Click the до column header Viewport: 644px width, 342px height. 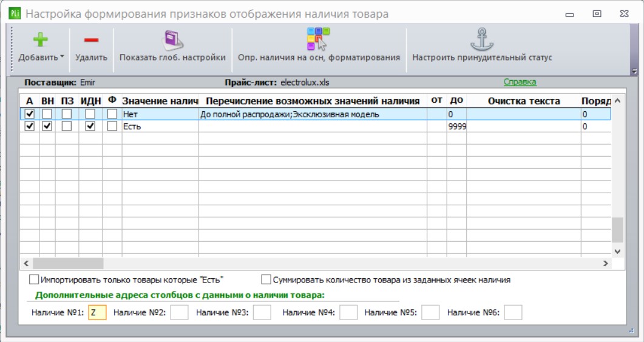pyautogui.click(x=456, y=100)
